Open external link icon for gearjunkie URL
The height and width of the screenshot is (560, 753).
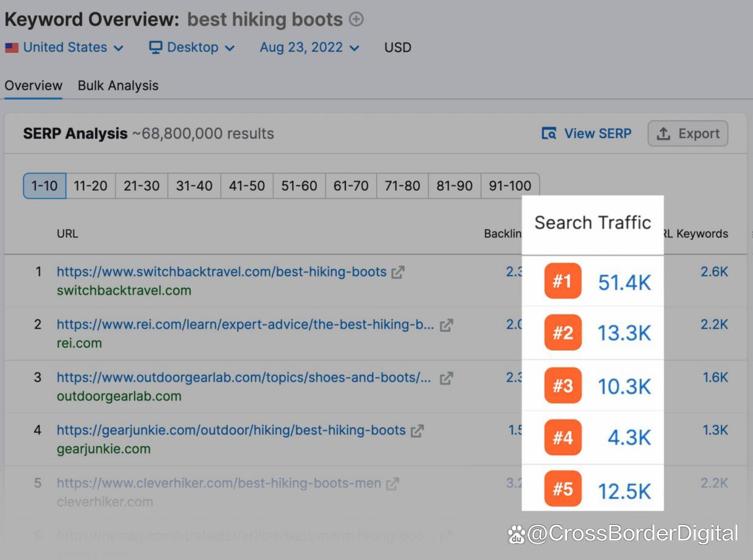point(417,431)
